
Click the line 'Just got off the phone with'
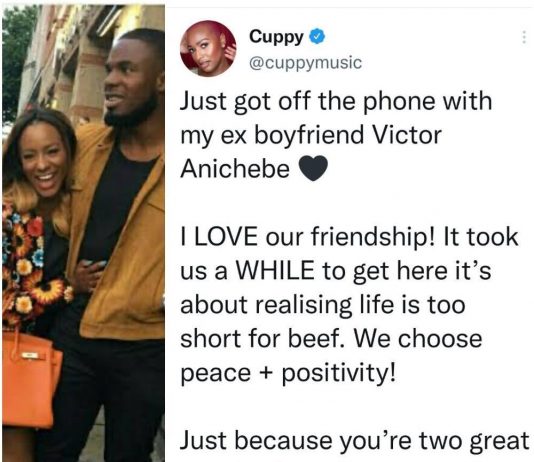point(336,101)
